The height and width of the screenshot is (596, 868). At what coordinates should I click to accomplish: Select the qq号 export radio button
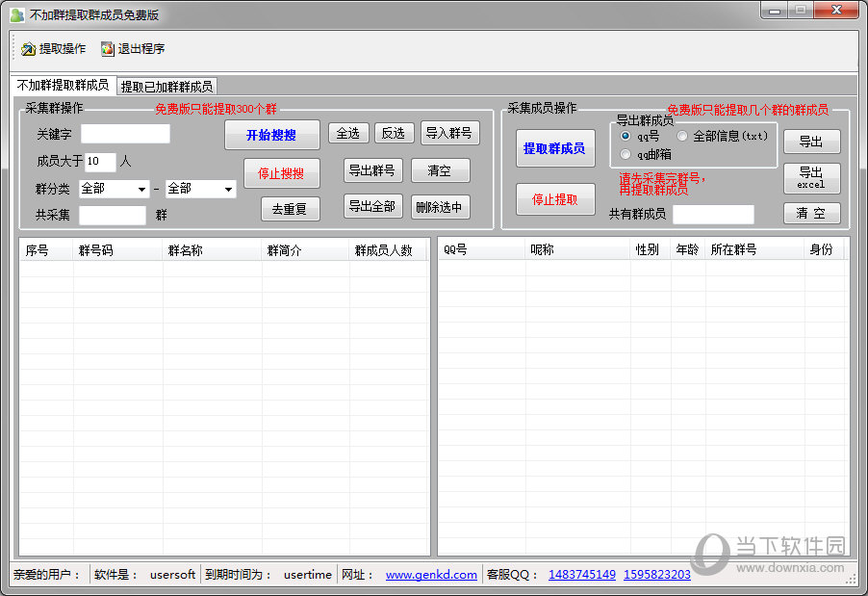pyautogui.click(x=625, y=136)
